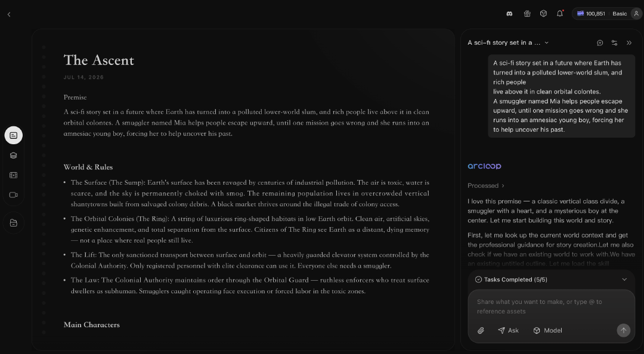Expand the Processed details
Image resolution: width=644 pixels, height=354 pixels.
(x=486, y=185)
